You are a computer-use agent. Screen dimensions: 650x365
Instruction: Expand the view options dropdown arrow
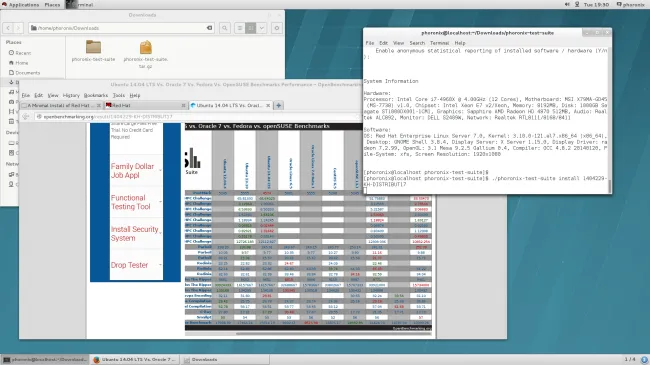coord(262,28)
